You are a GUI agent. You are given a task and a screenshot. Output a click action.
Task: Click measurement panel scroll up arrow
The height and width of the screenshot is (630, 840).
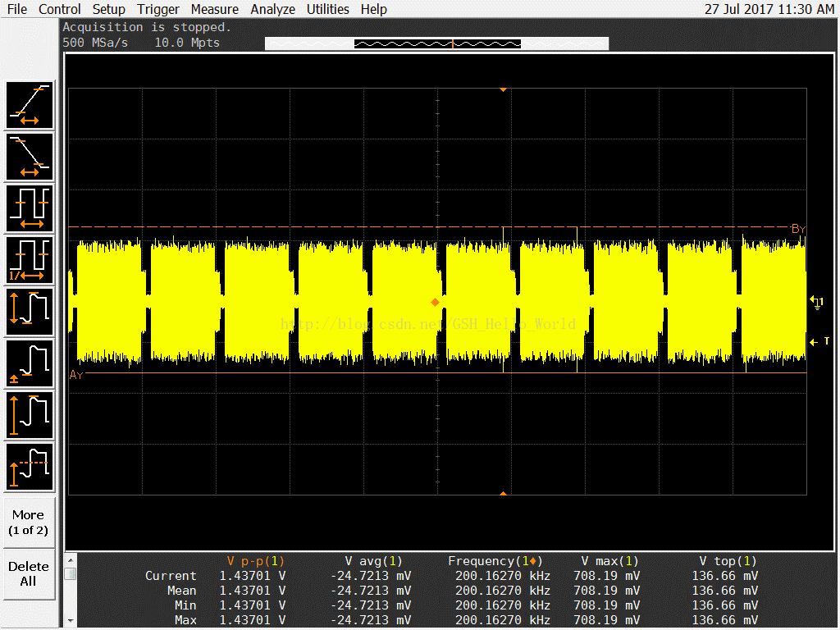click(x=71, y=560)
